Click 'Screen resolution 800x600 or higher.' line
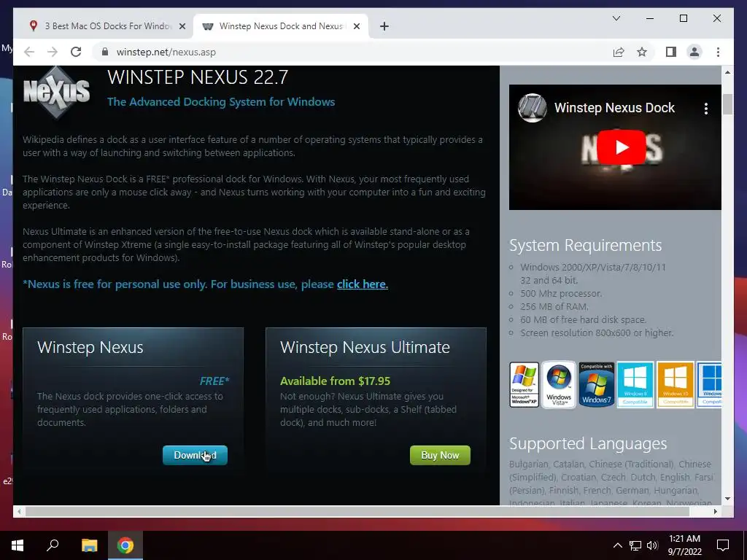This screenshot has height=560, width=747. 597,332
